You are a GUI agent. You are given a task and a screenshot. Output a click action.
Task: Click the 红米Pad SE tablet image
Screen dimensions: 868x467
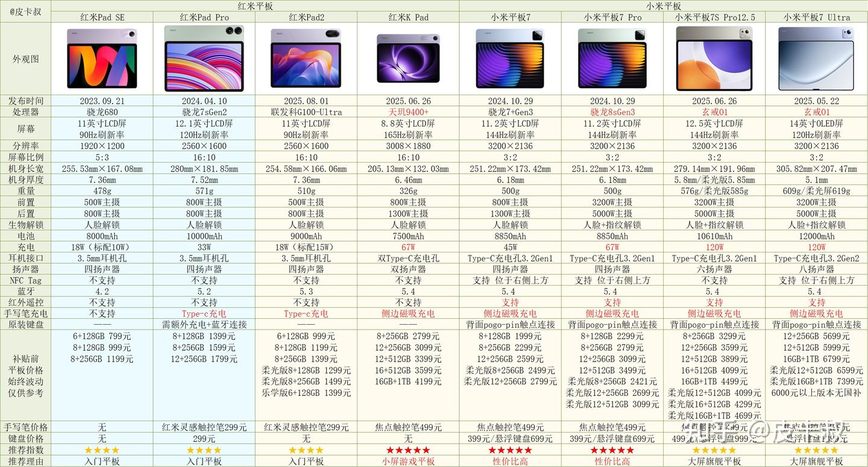click(x=102, y=58)
